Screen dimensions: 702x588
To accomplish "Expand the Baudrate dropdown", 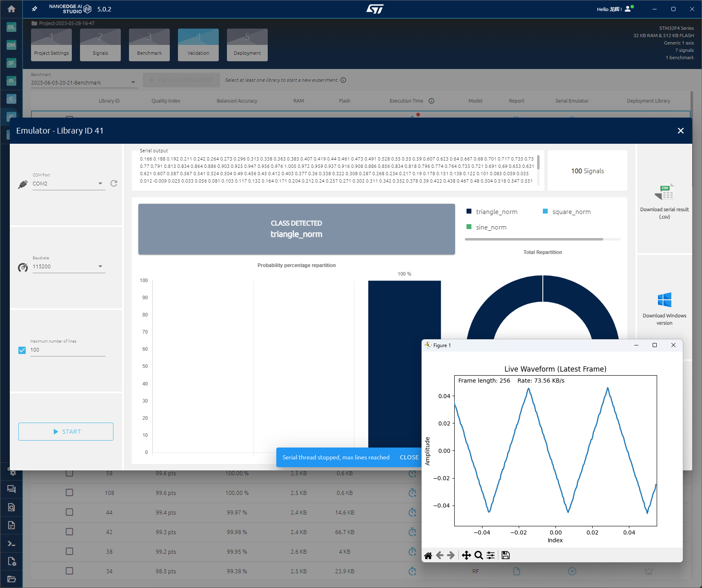I will coord(69,267).
